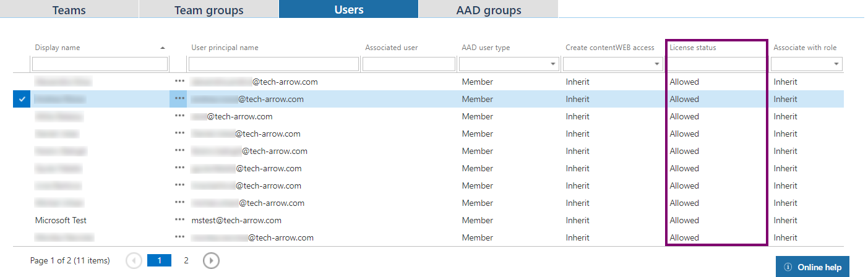Go to next page arrow
The image size is (868, 277).
pyautogui.click(x=211, y=261)
